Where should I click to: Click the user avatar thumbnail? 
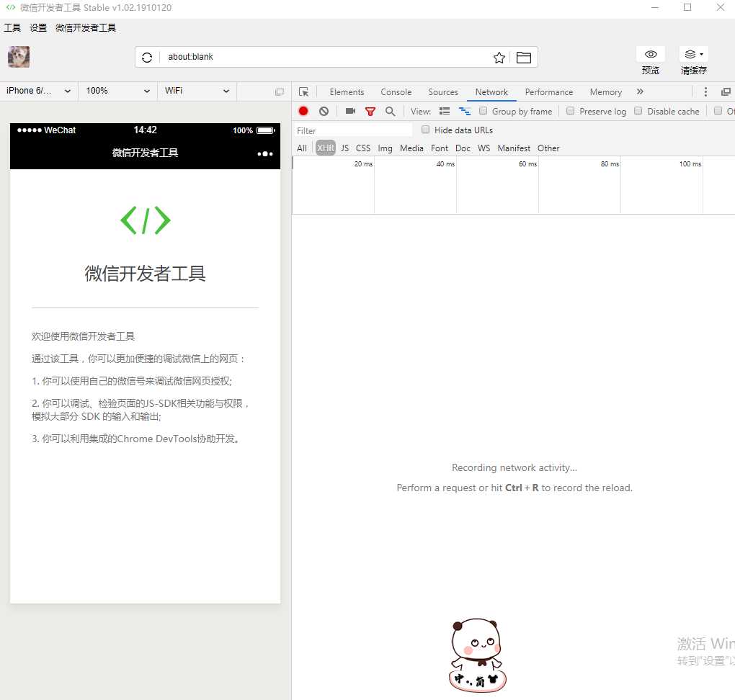[x=19, y=57]
